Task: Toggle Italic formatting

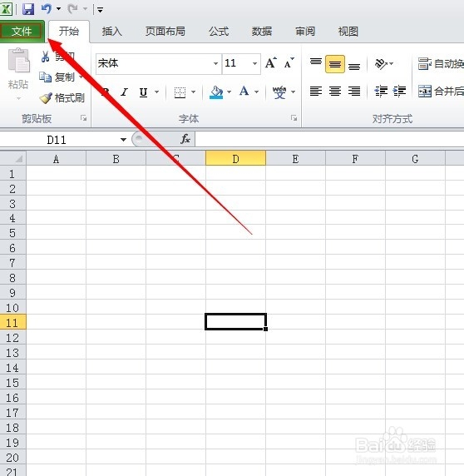Action: pyautogui.click(x=124, y=92)
